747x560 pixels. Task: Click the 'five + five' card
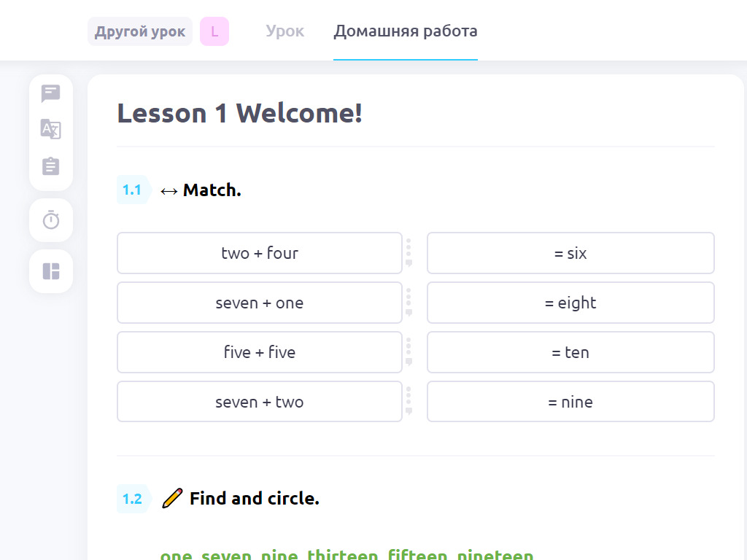pos(260,352)
